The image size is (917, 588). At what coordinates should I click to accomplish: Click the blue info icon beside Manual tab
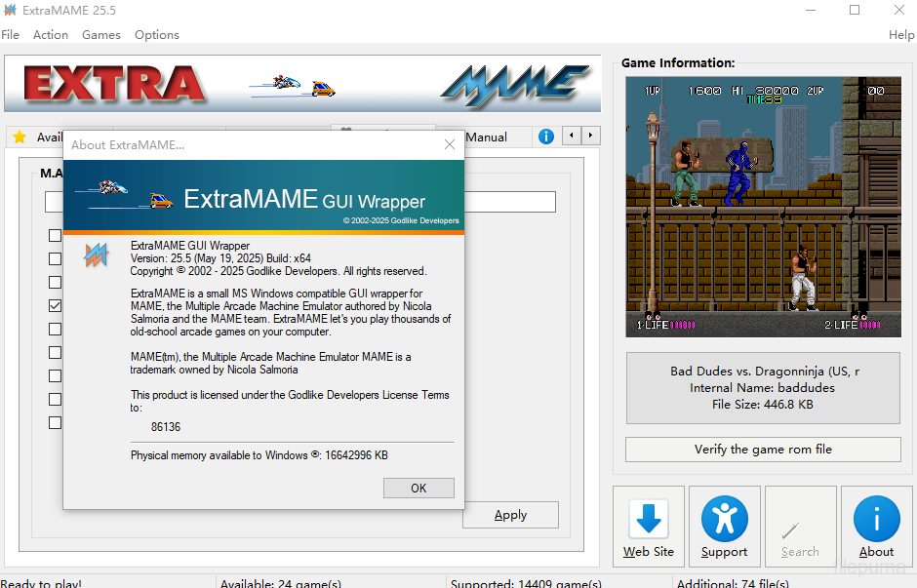click(x=545, y=137)
